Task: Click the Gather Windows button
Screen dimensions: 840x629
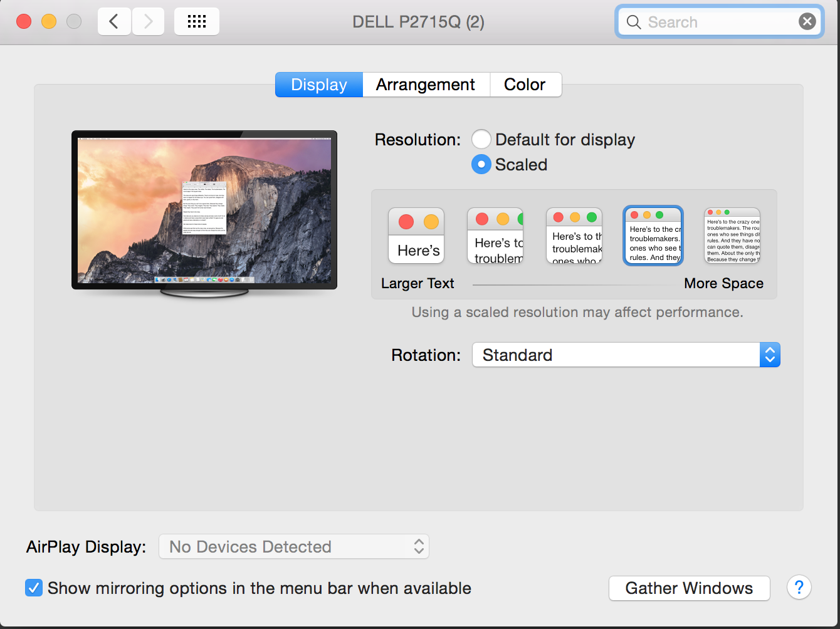Action: click(x=689, y=588)
